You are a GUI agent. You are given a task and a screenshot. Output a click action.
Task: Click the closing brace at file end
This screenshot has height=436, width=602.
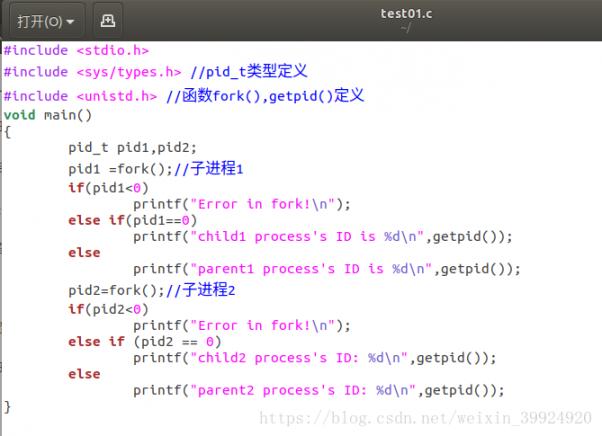tap(7, 406)
